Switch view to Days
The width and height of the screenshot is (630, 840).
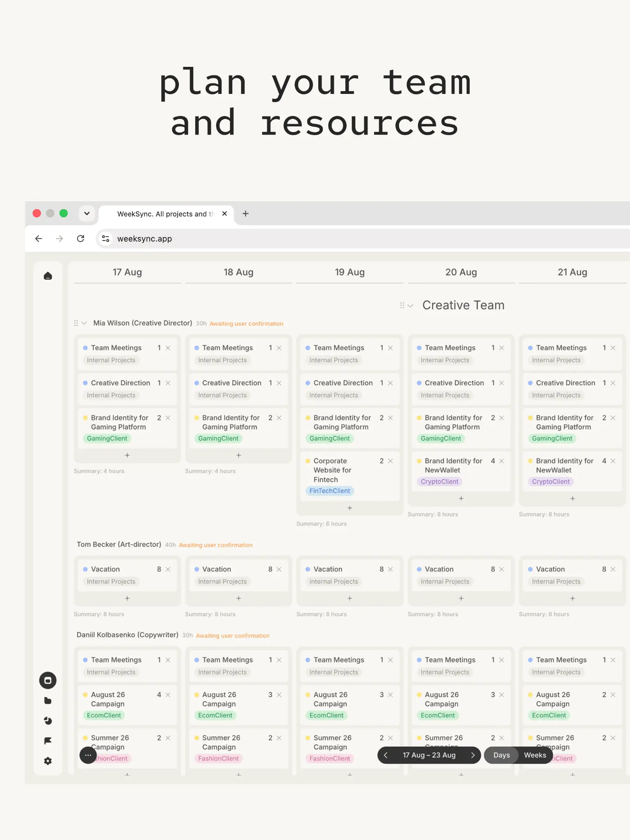click(502, 755)
